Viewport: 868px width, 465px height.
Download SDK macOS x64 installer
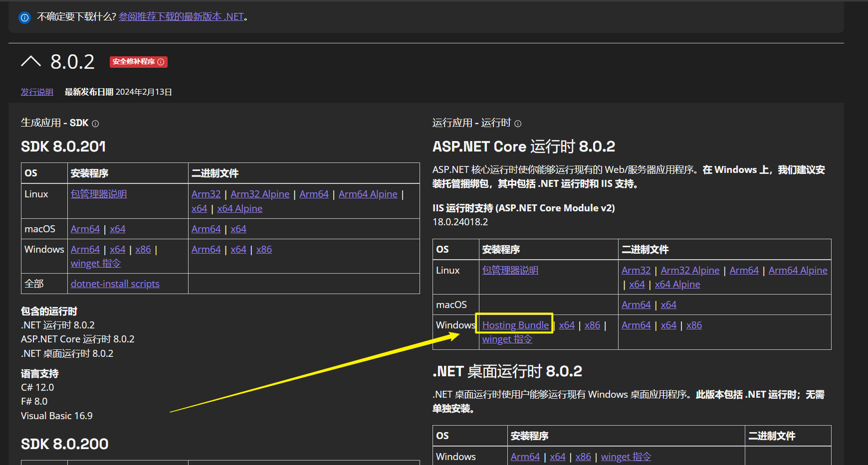[118, 229]
